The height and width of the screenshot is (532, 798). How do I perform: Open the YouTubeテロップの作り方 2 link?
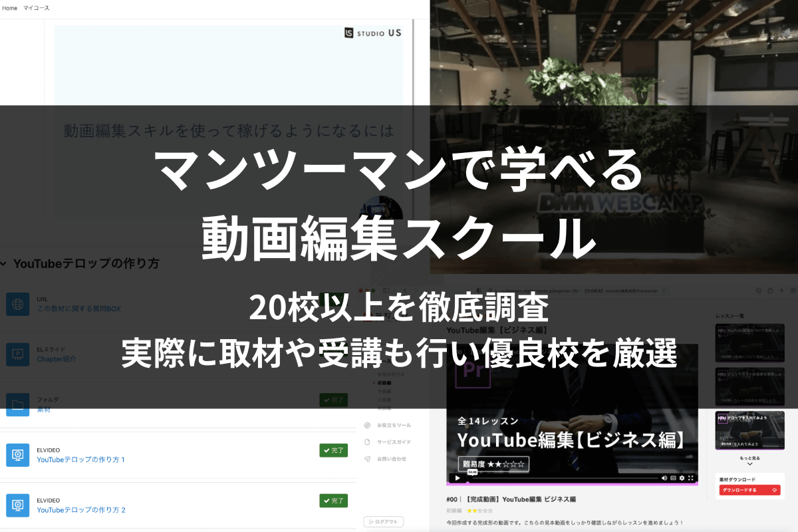tap(81, 510)
